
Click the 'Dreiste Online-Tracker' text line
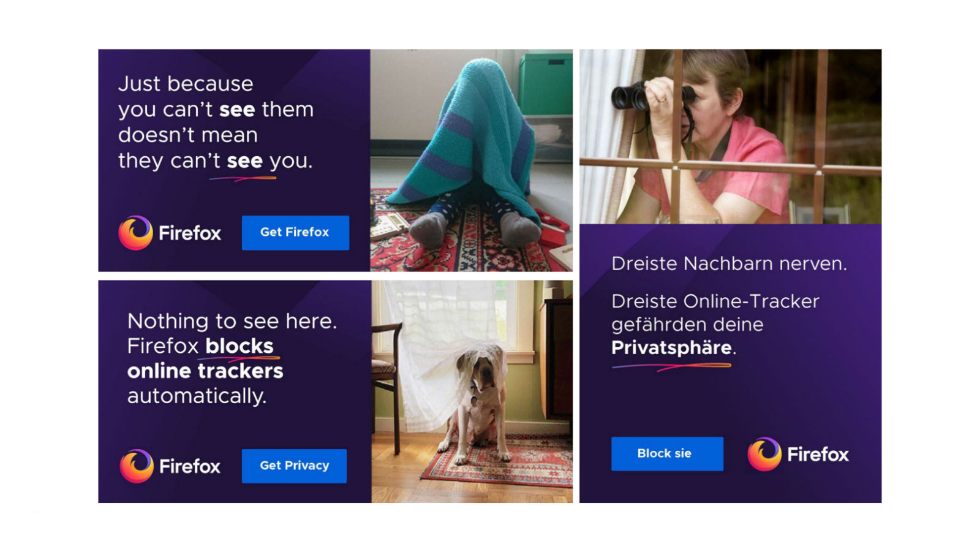[715, 301]
